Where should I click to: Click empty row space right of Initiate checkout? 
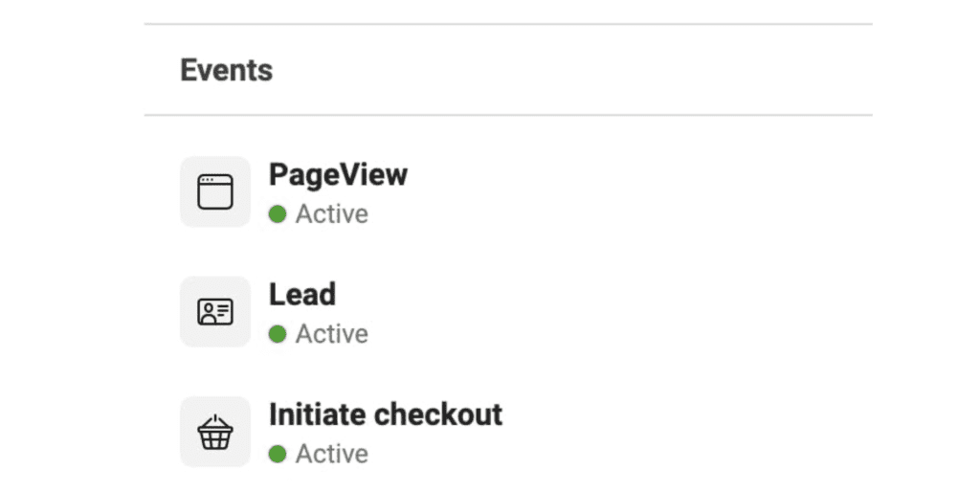(689, 433)
